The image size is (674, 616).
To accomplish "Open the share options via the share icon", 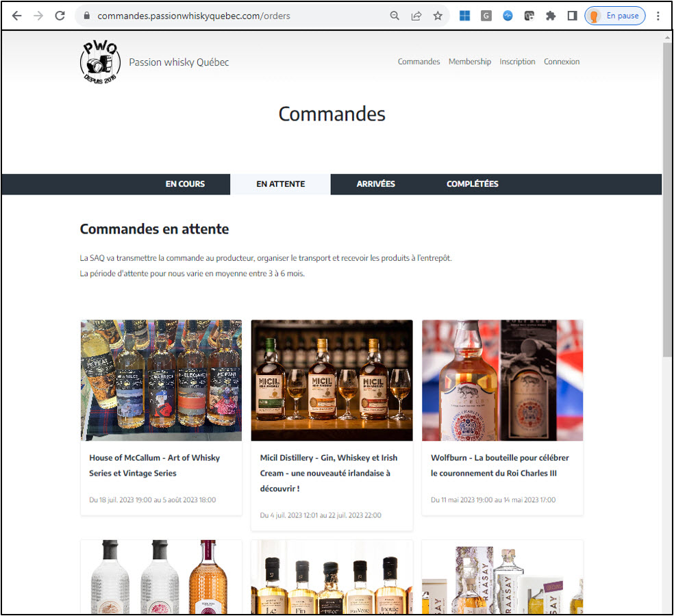I will pyautogui.click(x=416, y=15).
